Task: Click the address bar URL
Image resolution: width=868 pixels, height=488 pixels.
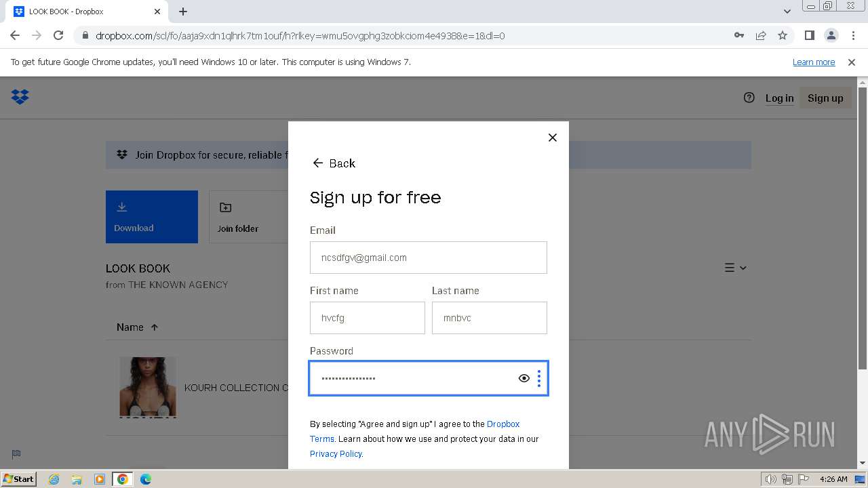Action: pos(300,36)
